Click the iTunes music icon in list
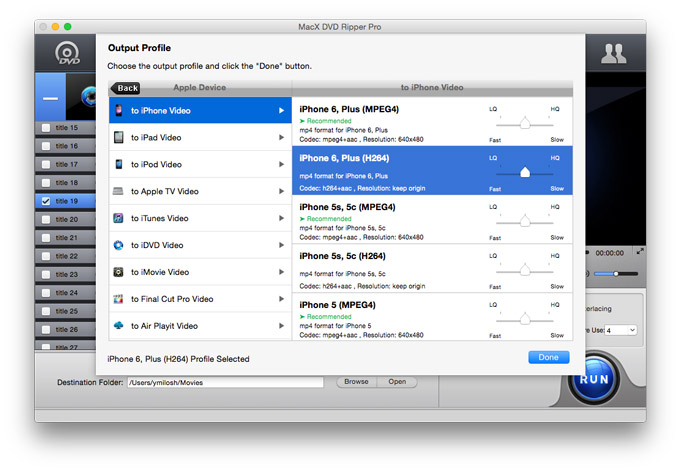This screenshot has width=680, height=471. point(118,218)
